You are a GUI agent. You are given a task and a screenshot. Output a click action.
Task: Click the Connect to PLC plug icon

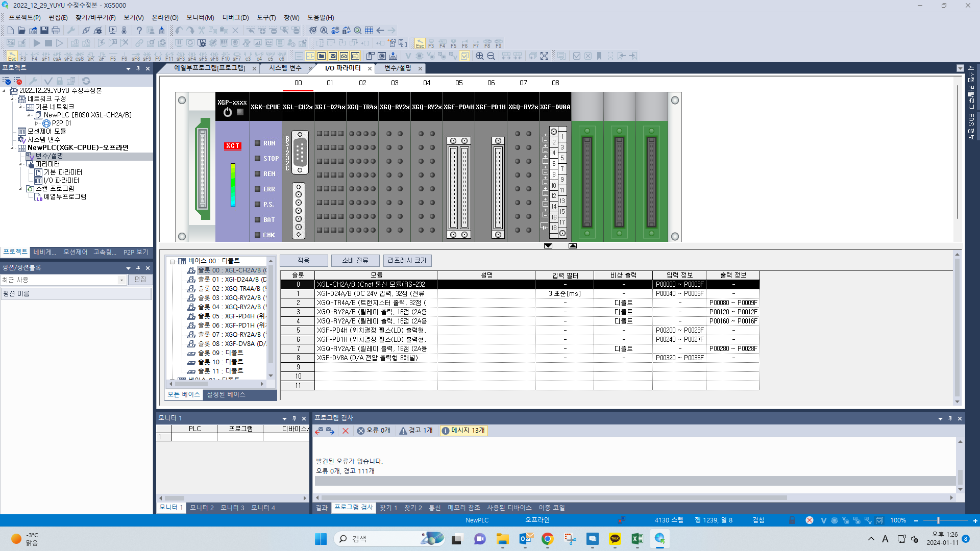coord(86,31)
